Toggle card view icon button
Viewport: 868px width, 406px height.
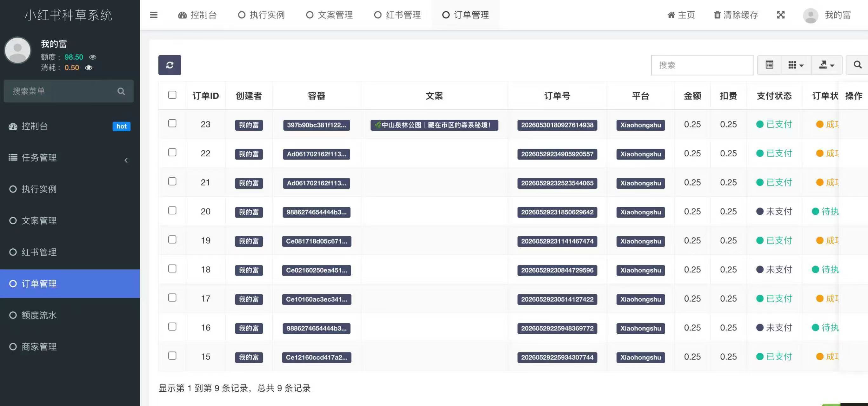point(769,65)
